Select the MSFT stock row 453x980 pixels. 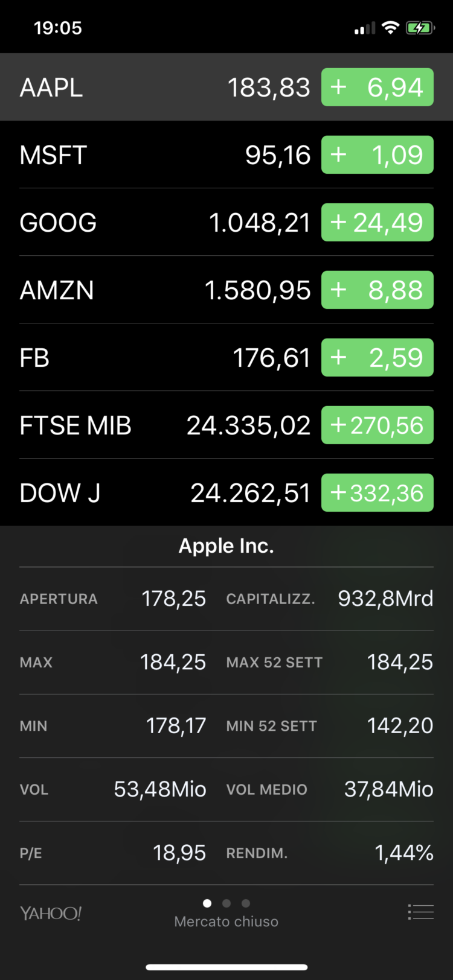(x=151, y=155)
